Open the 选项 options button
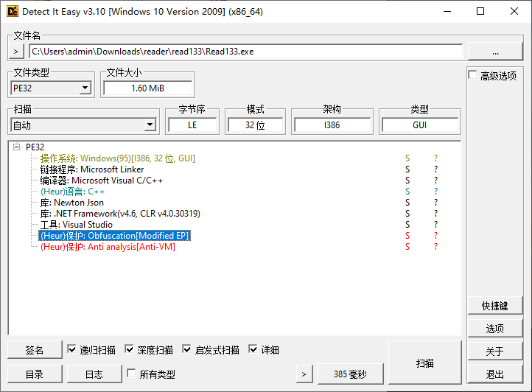Viewport: 532px width, 392px height. click(x=495, y=329)
